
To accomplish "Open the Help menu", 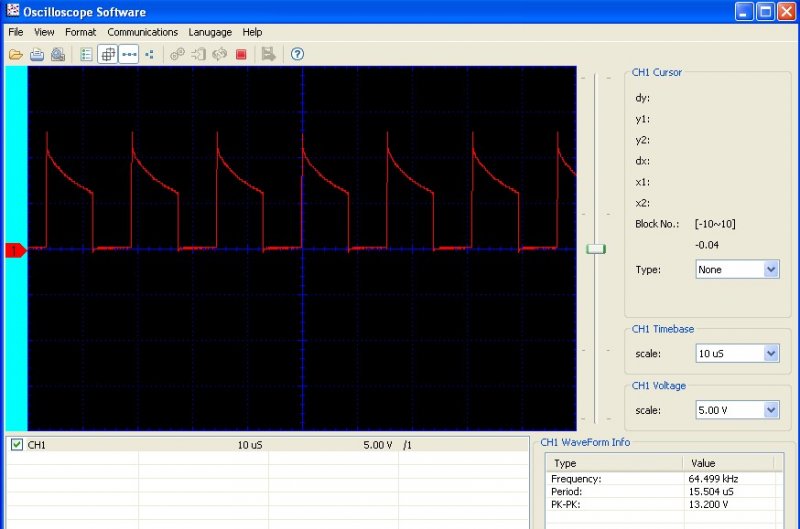I will (x=252, y=32).
